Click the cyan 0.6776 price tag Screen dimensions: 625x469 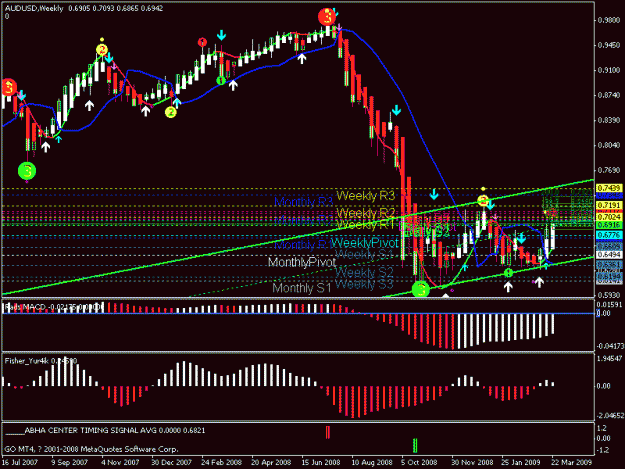coord(609,235)
